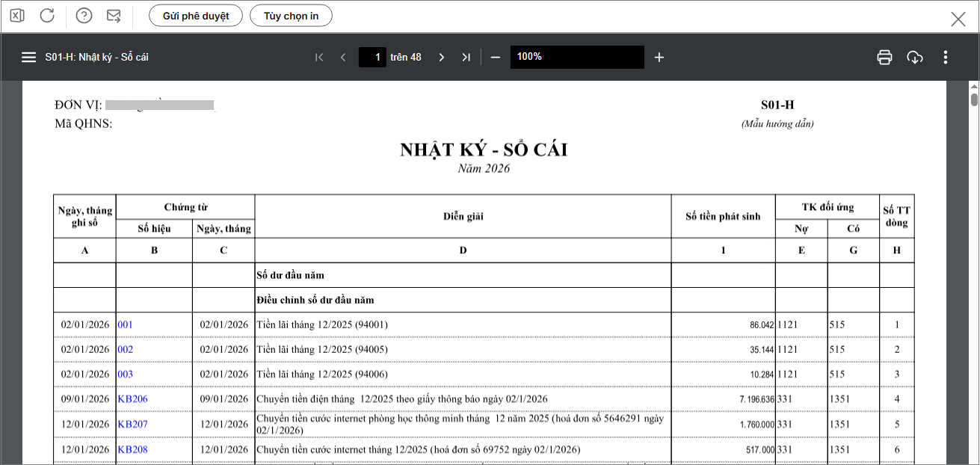Viewport: 980px width, 465px height.
Task: Click the Gửi phê duyệt button
Action: 196,16
